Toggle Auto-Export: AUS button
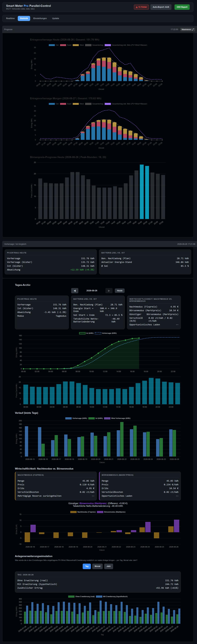This screenshot has width=197, height=644. click(x=161, y=7)
